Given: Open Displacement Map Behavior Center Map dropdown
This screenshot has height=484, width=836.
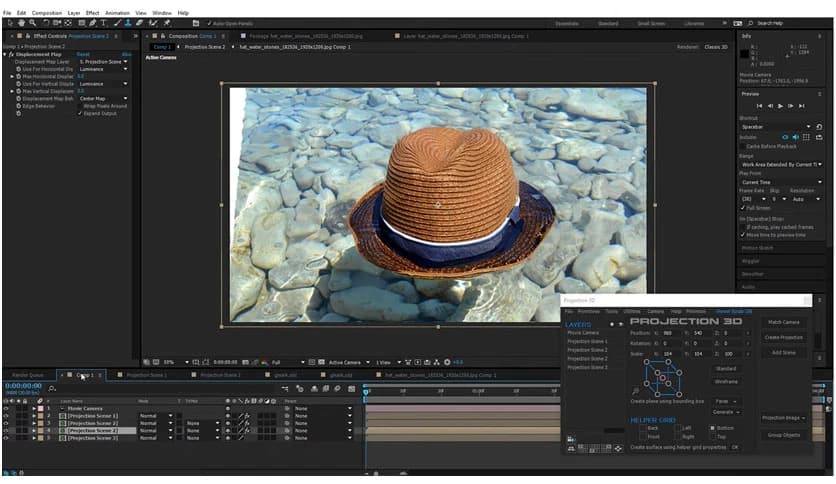Looking at the screenshot, I should click(x=103, y=99).
